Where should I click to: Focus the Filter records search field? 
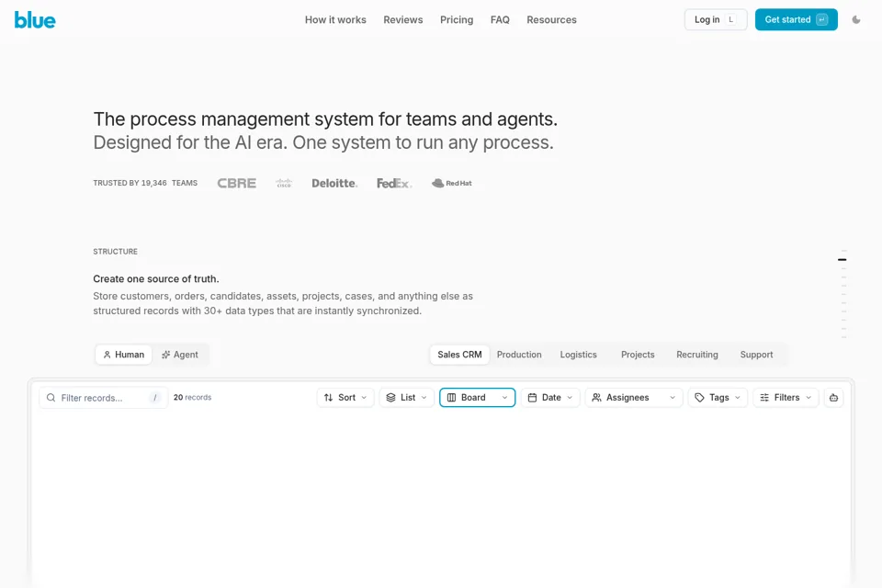(103, 398)
